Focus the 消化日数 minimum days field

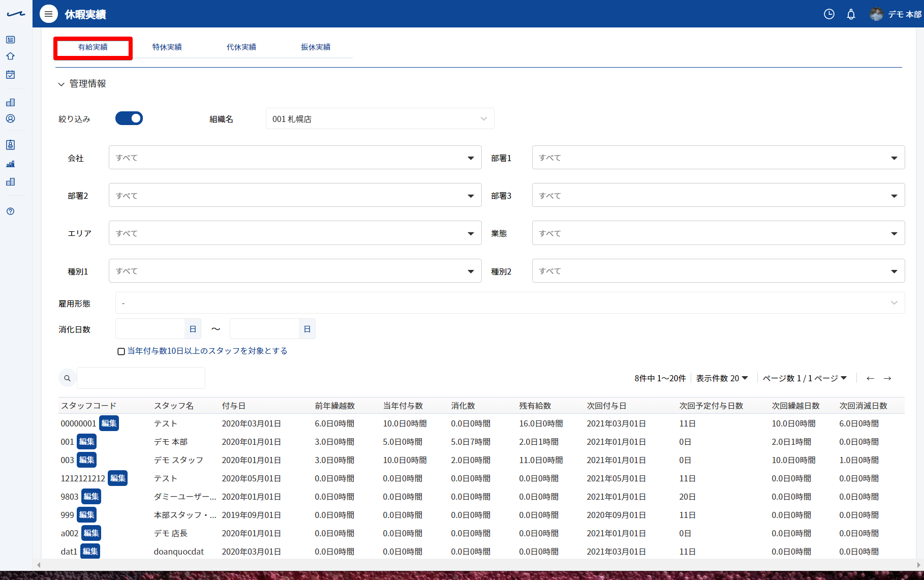(150, 329)
